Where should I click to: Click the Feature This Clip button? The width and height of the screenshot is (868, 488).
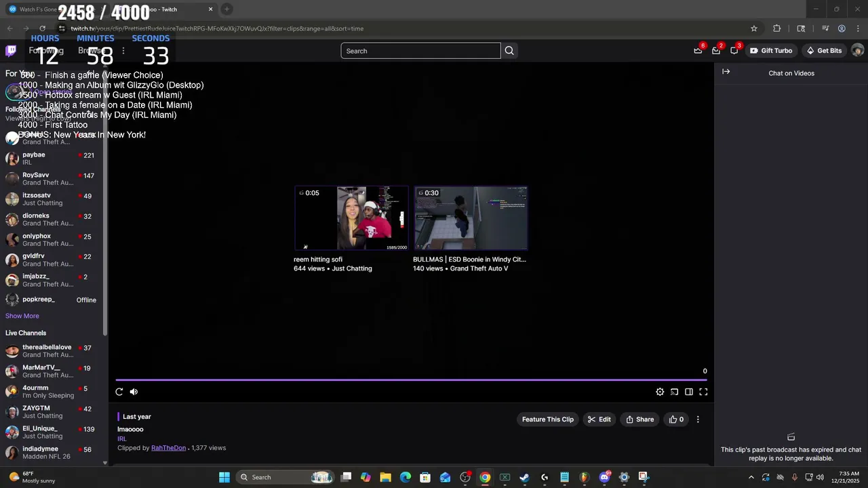(548, 420)
